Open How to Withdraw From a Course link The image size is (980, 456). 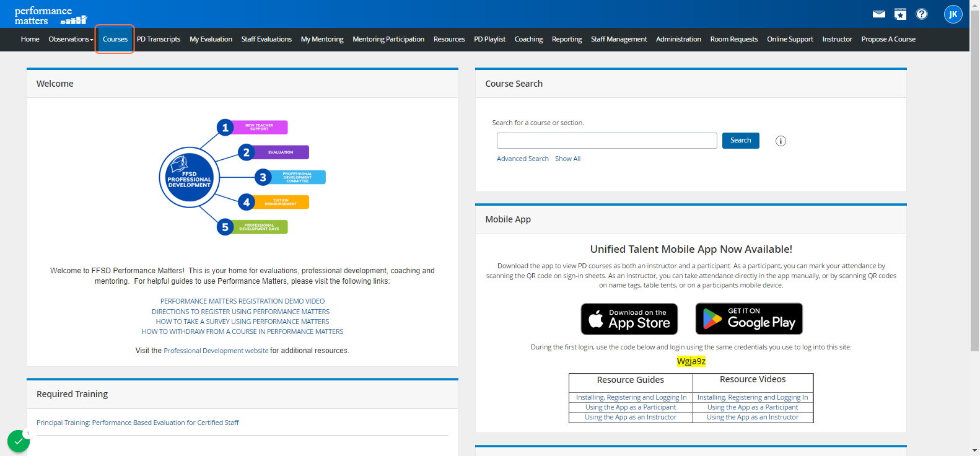[x=242, y=331]
